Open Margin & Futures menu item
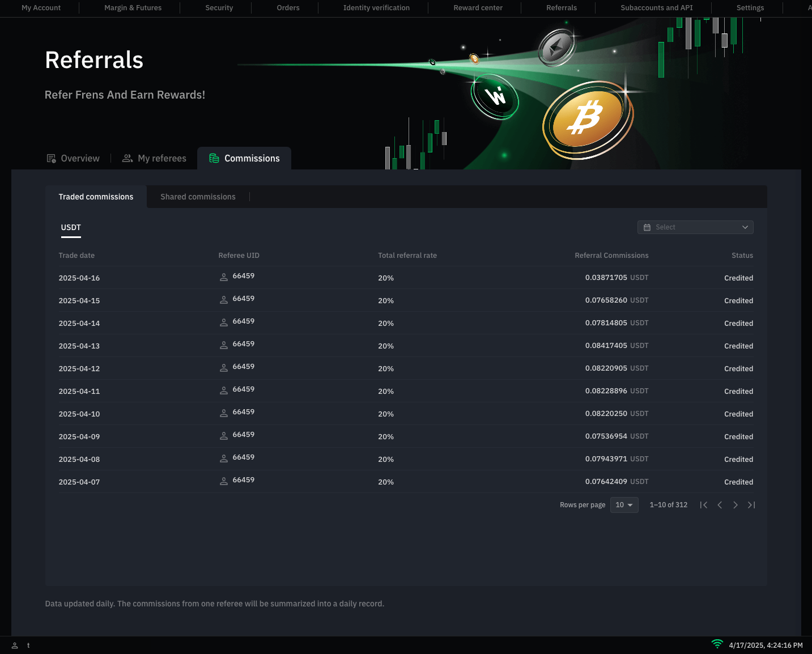 pos(133,8)
